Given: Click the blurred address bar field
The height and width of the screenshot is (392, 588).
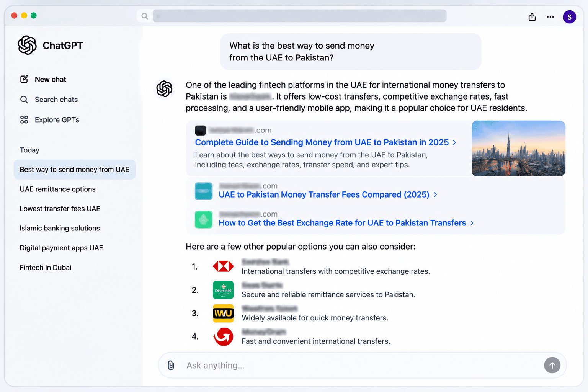Looking at the screenshot, I should click(300, 16).
